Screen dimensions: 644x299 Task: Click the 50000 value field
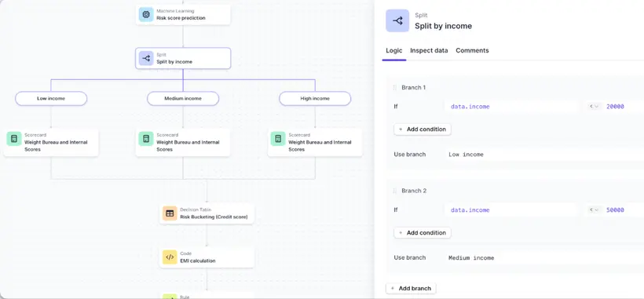615,210
